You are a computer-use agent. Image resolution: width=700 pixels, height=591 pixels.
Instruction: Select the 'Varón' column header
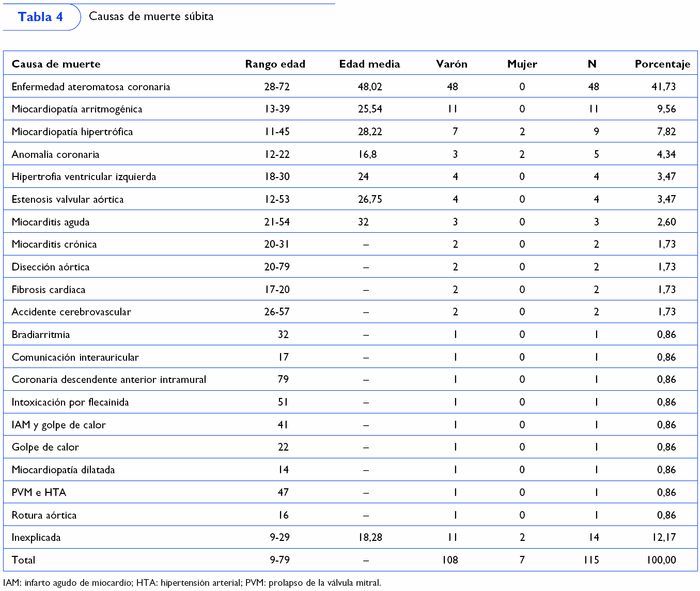pyautogui.click(x=452, y=64)
